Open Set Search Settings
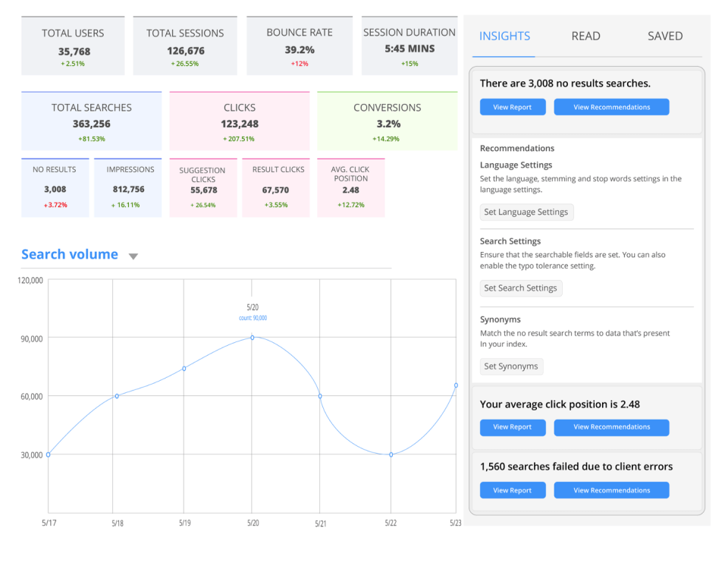Screen dimensions: 728x569 (x=521, y=288)
